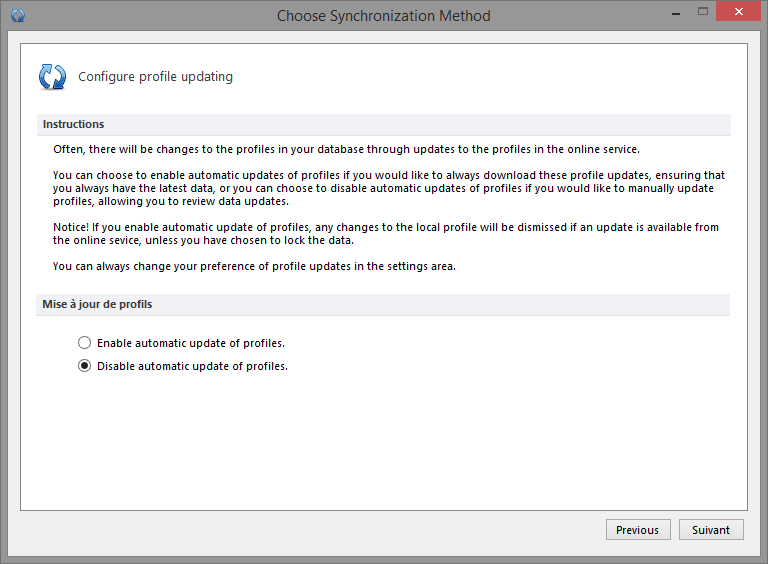Click the blue sync arrows icon beside heading
This screenshot has width=768, height=564.
52,77
